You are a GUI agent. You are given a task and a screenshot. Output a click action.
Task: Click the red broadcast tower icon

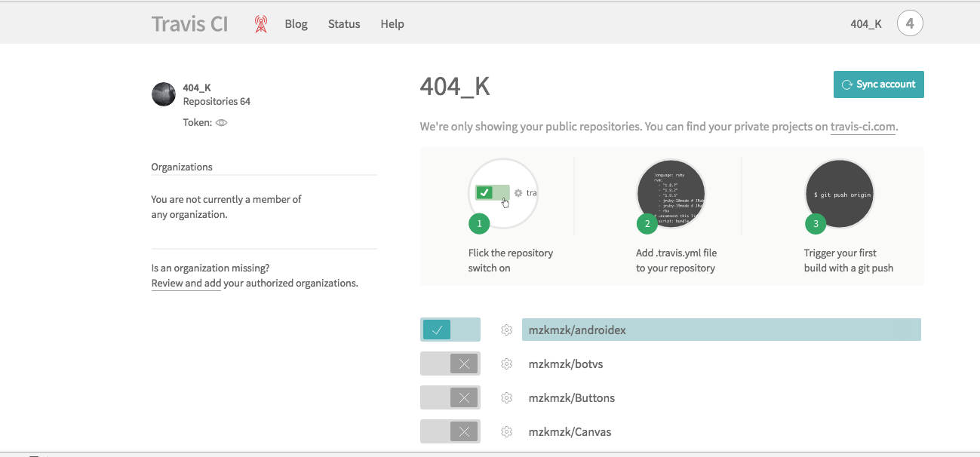[261, 24]
